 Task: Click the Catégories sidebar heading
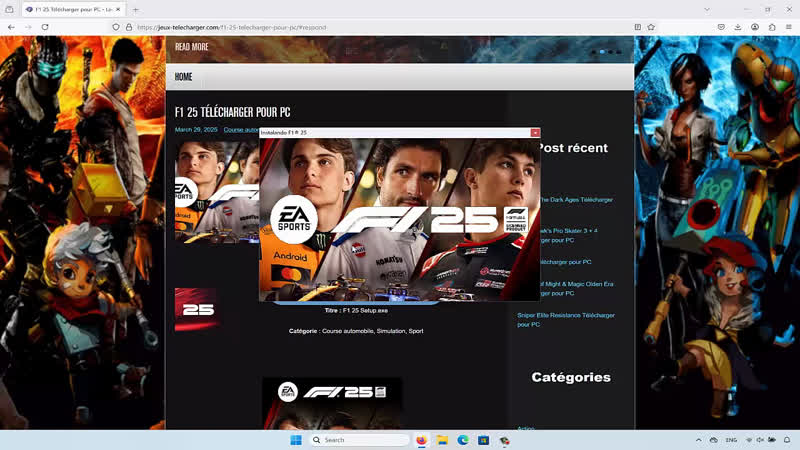point(571,377)
